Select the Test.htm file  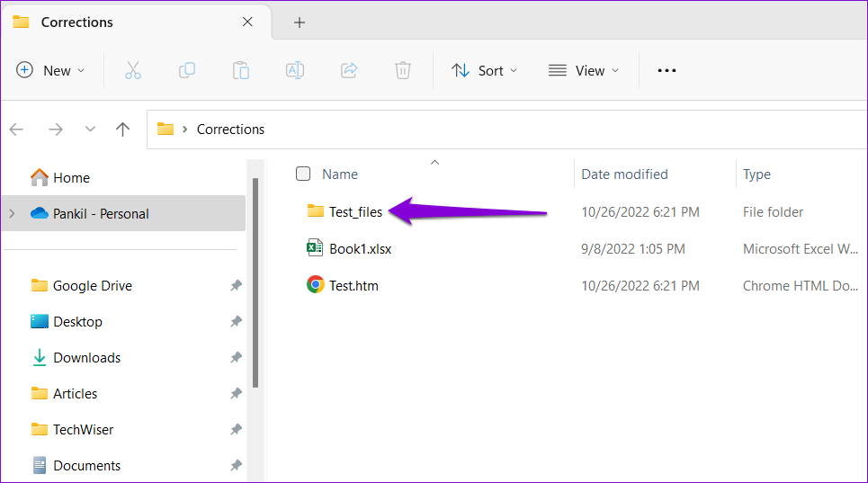[353, 286]
